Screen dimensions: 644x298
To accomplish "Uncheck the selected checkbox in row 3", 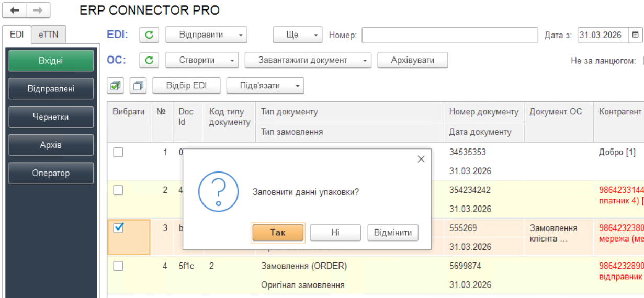I will (x=118, y=228).
